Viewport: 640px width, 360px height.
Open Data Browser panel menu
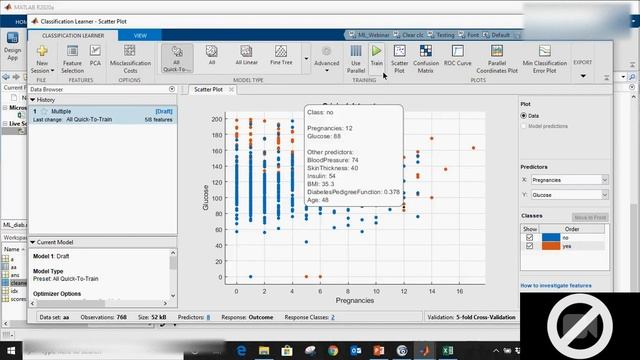pyautogui.click(x=172, y=89)
